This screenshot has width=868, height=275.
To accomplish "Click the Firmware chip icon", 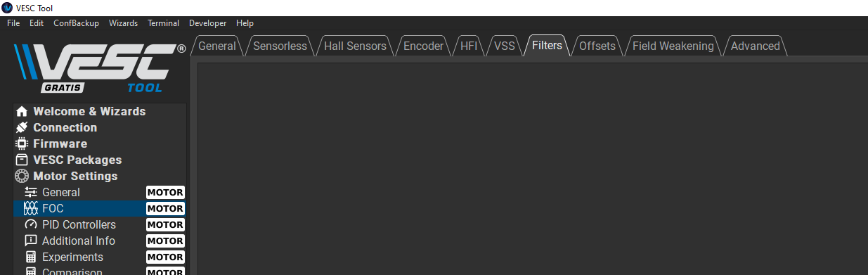I will click(22, 144).
